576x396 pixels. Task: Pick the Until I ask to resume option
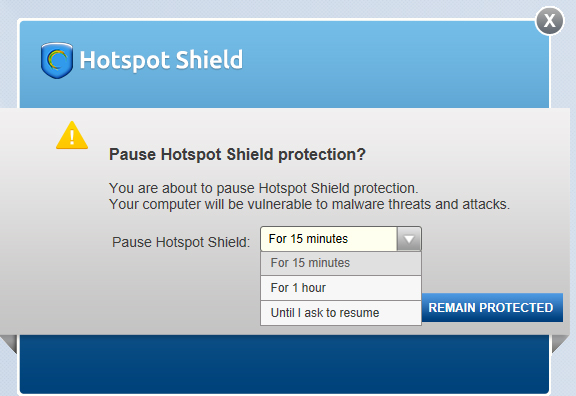[x=341, y=313]
